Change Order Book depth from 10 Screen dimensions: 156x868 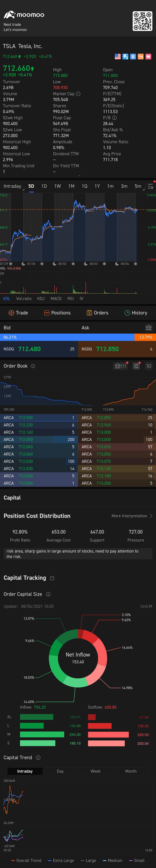(x=149, y=366)
